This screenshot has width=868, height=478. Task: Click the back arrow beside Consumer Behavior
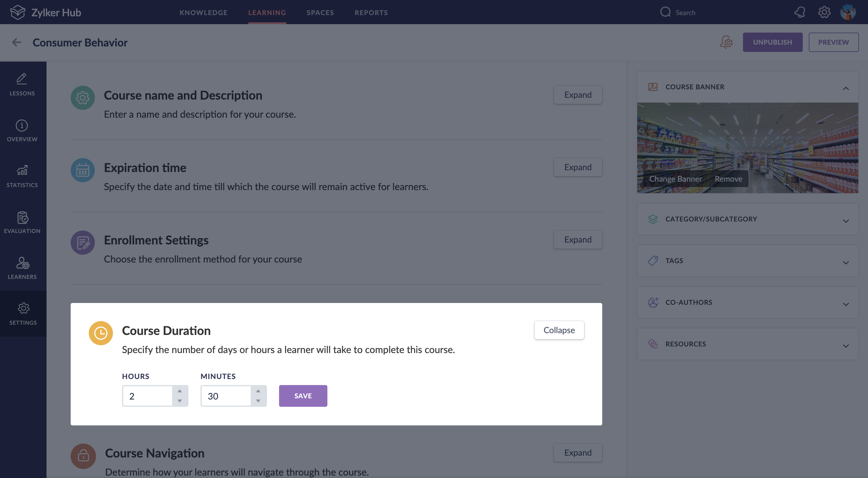[x=17, y=43]
